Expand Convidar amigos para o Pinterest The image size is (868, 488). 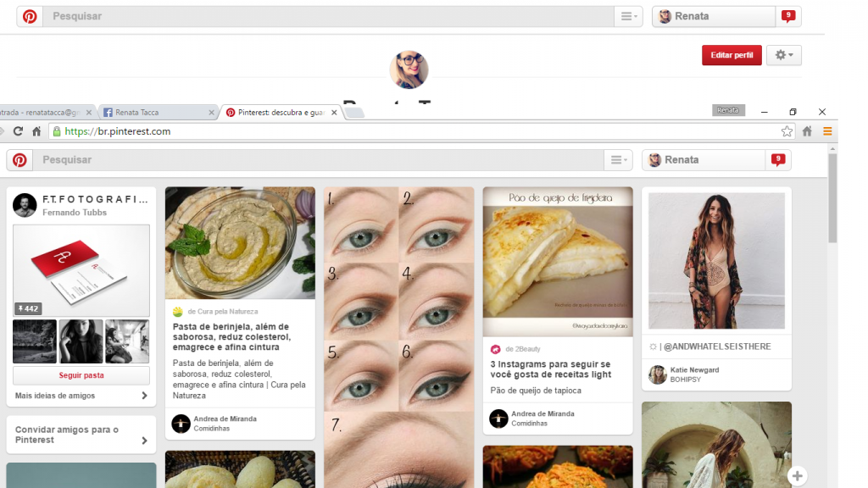pos(81,435)
